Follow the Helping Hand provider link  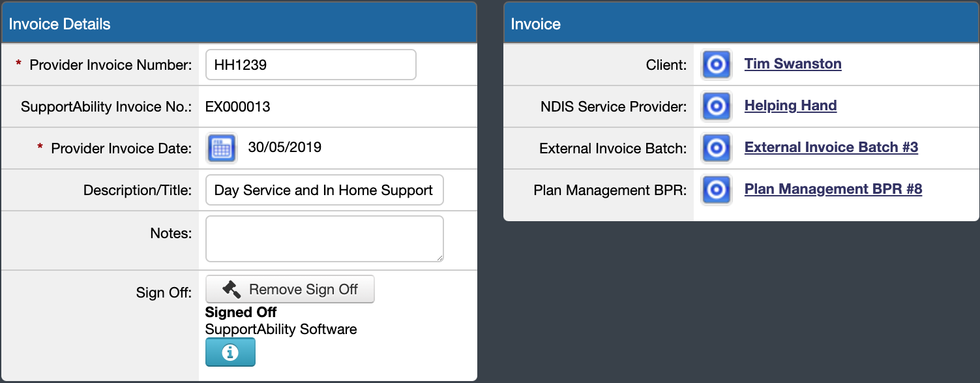point(790,105)
